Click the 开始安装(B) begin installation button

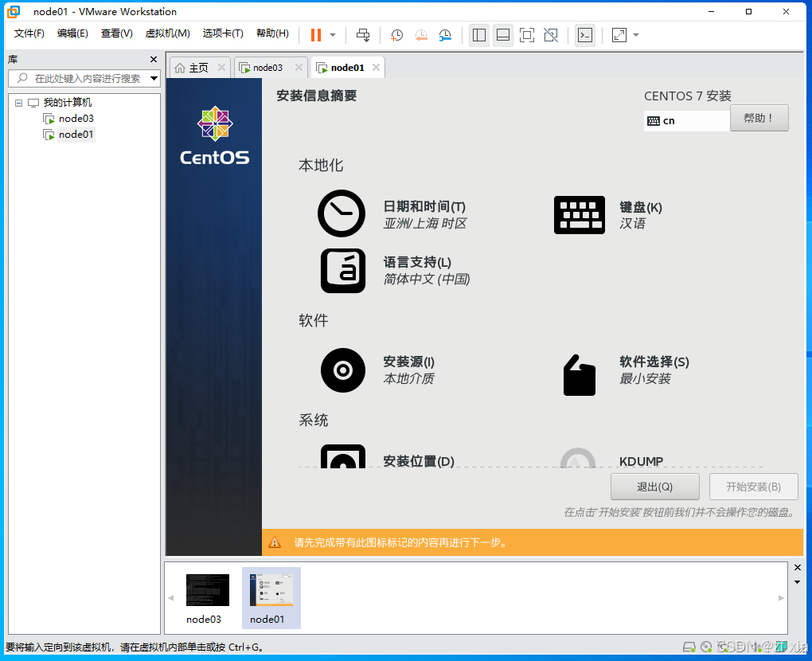coord(753,487)
